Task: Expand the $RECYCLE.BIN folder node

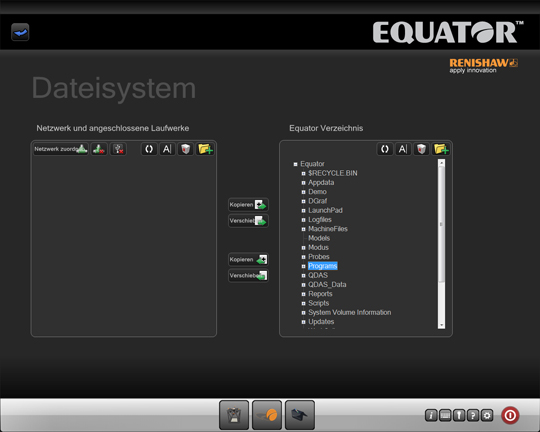Action: pyautogui.click(x=303, y=174)
